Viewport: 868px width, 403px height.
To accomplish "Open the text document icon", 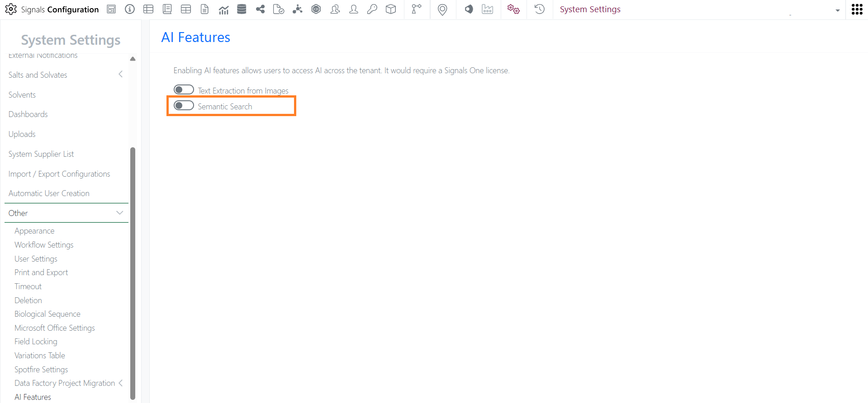I will [204, 9].
